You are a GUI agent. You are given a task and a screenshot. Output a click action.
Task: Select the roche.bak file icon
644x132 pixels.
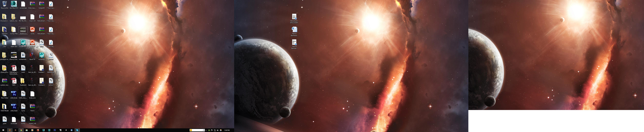tap(14, 120)
